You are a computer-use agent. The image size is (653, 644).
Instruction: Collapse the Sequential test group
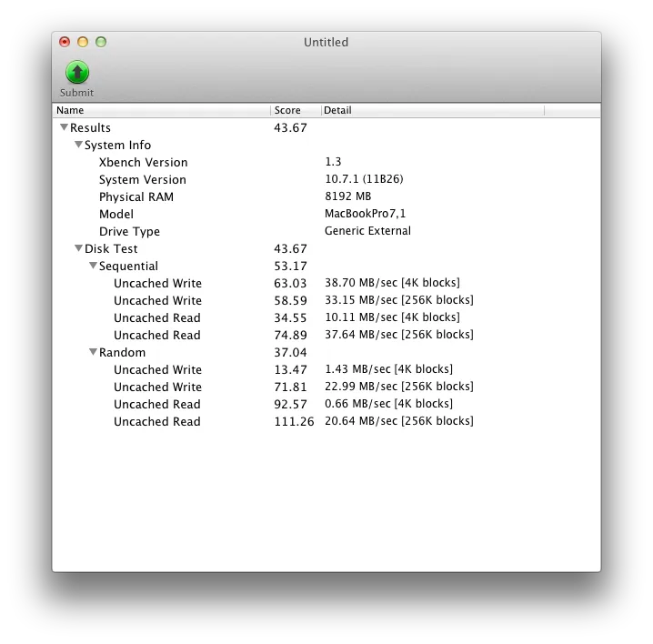click(93, 267)
